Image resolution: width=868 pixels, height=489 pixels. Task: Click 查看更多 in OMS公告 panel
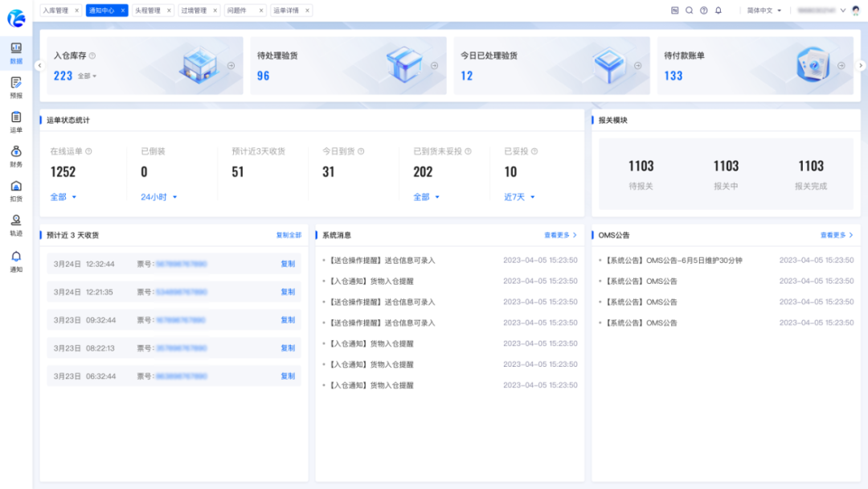(837, 235)
